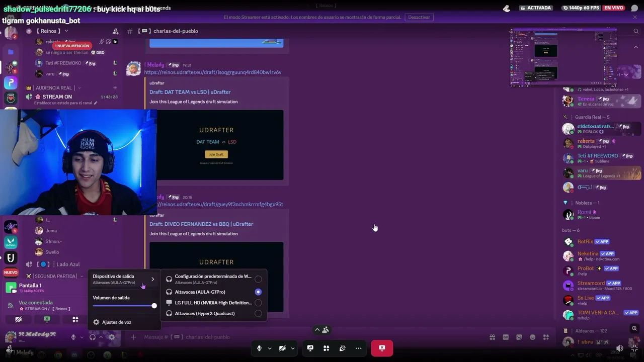Select Altavoces (AULA-G7Pro) as the output device

pos(213,292)
